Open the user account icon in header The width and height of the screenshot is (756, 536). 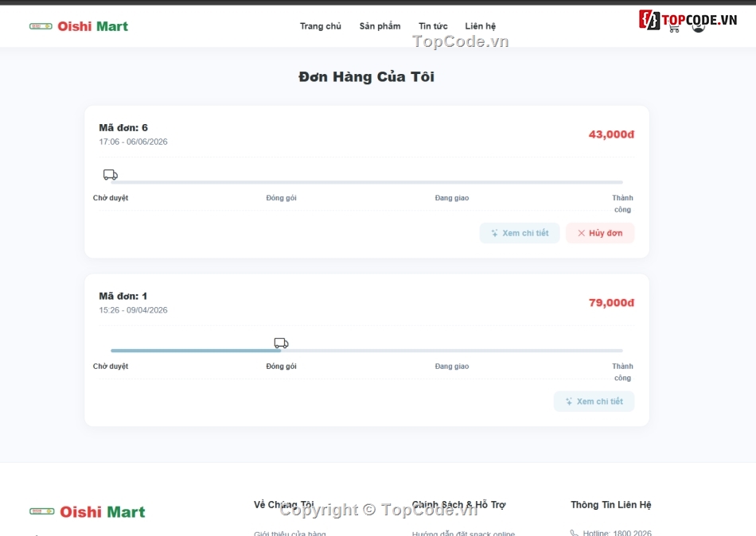click(x=698, y=28)
